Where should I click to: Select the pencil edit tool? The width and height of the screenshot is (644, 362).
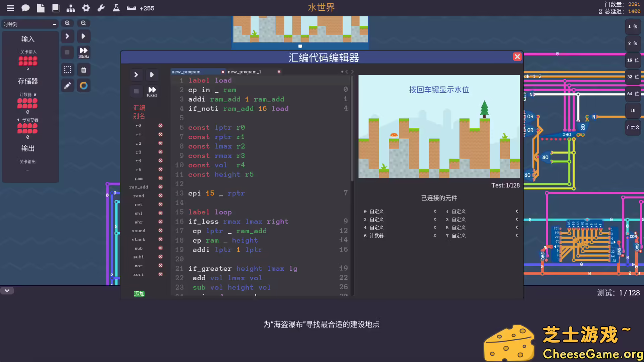point(67,85)
